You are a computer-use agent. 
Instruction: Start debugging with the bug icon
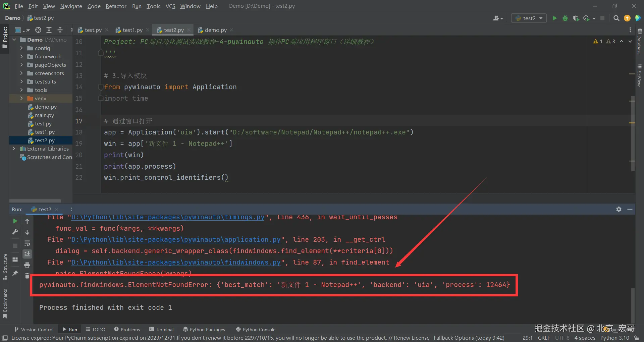[565, 18]
